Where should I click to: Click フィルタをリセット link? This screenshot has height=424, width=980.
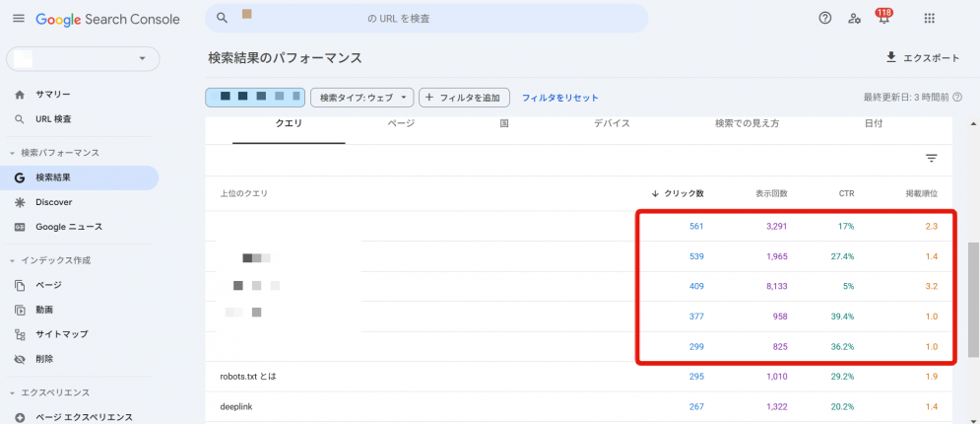click(x=559, y=98)
